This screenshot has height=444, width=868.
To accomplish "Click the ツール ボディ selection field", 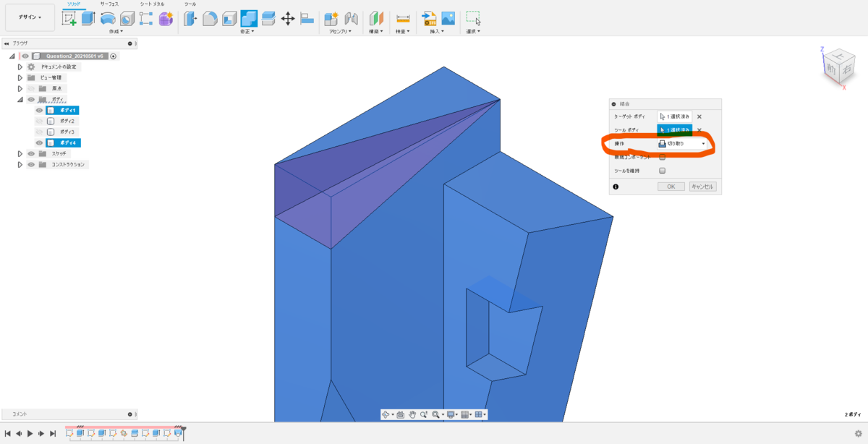I will pyautogui.click(x=675, y=130).
